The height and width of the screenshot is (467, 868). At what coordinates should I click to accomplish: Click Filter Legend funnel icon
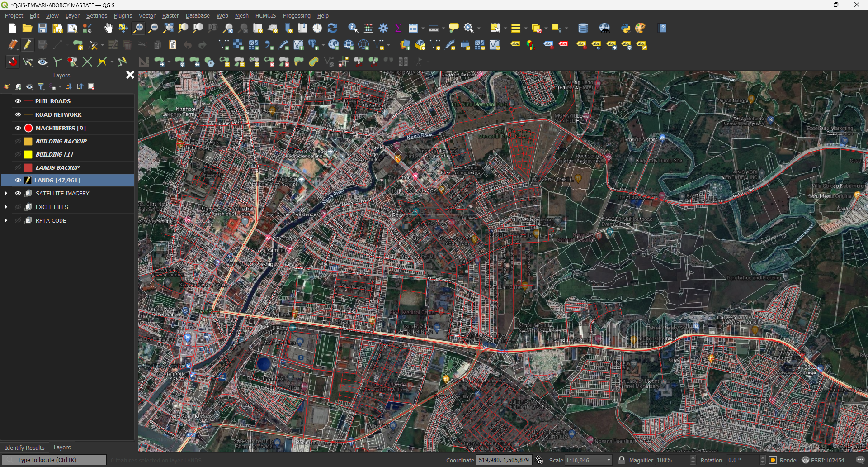click(41, 86)
